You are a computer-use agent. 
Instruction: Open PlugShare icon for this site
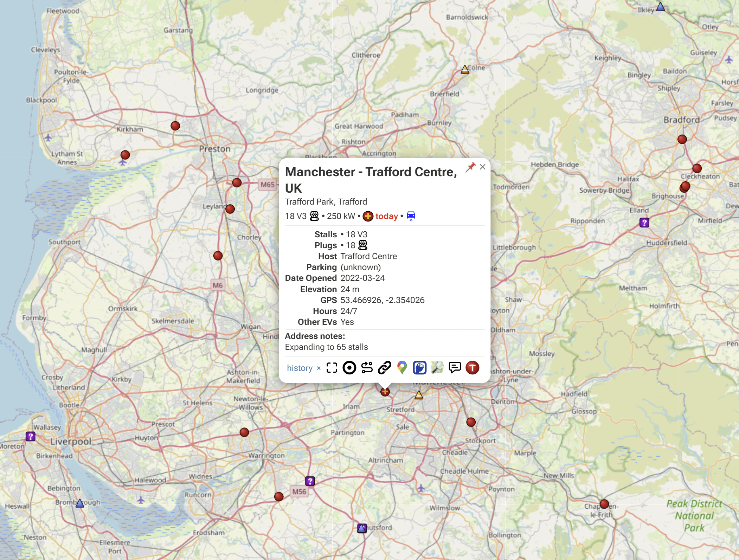point(419,368)
